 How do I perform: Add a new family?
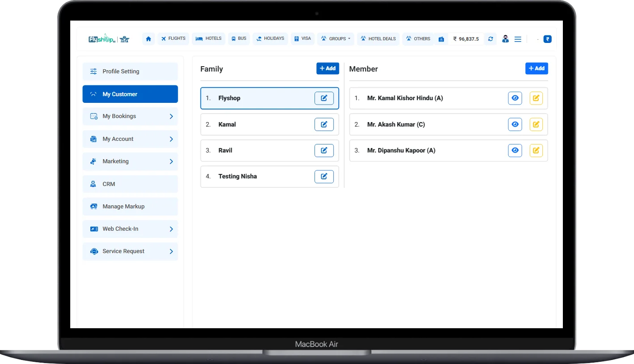(328, 68)
